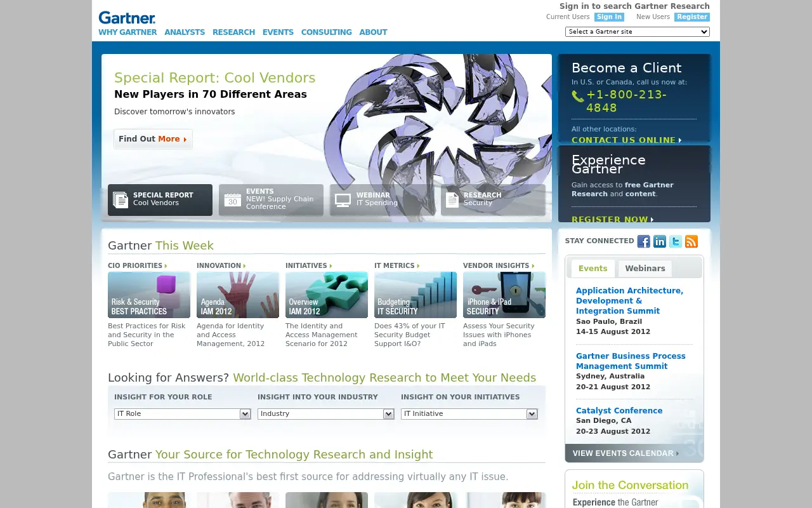Open the Industry dropdown
The image size is (812, 508).
(326, 414)
